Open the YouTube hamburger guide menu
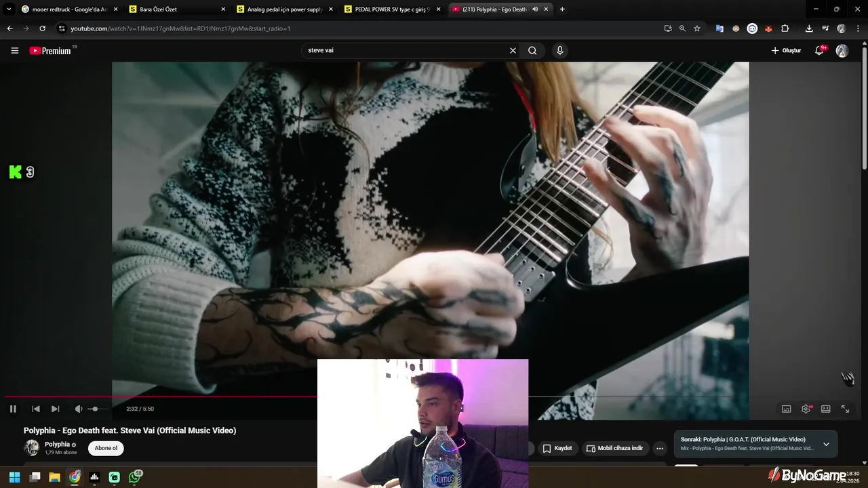This screenshot has width=868, height=488. (14, 50)
